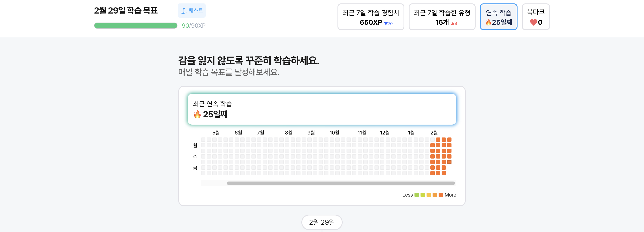Click the heatmap horizontal scrollbar

341,183
